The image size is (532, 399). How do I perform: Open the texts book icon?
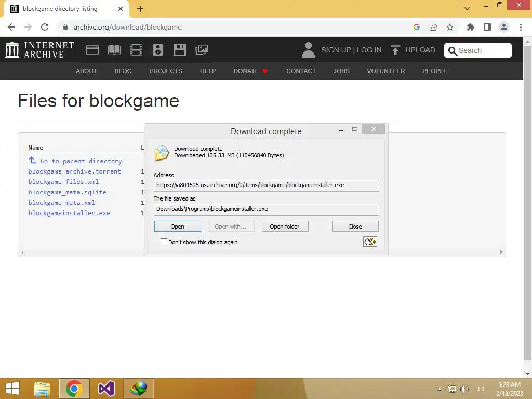(x=114, y=50)
